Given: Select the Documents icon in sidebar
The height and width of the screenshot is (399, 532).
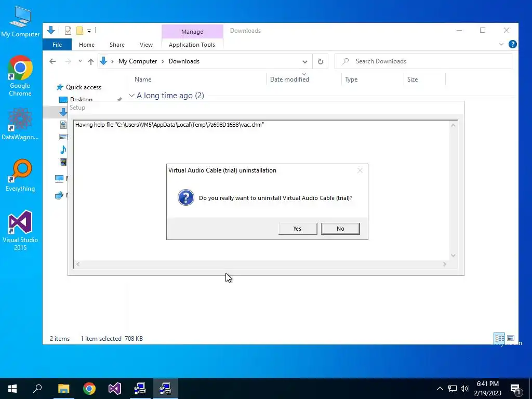Looking at the screenshot, I should click(x=63, y=125).
